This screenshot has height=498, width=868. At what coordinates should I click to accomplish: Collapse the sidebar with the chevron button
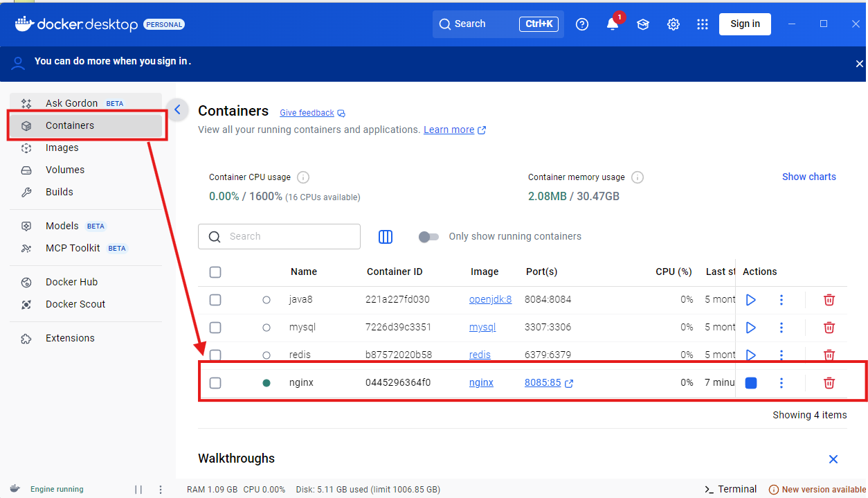point(178,109)
